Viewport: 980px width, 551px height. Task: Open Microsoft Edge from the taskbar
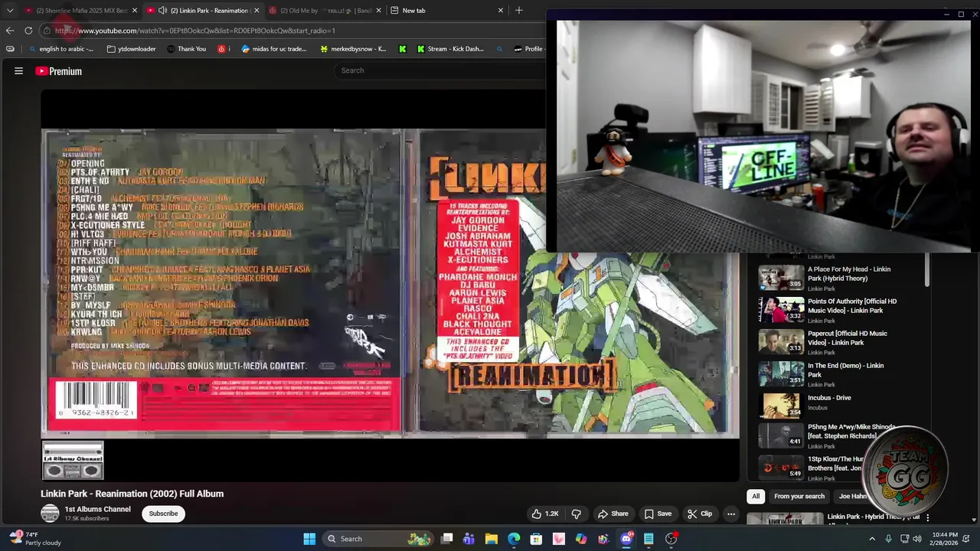[514, 539]
